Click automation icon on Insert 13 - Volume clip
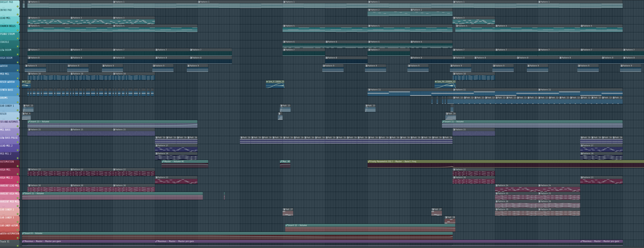644x248 pixels. [x=29, y=122]
